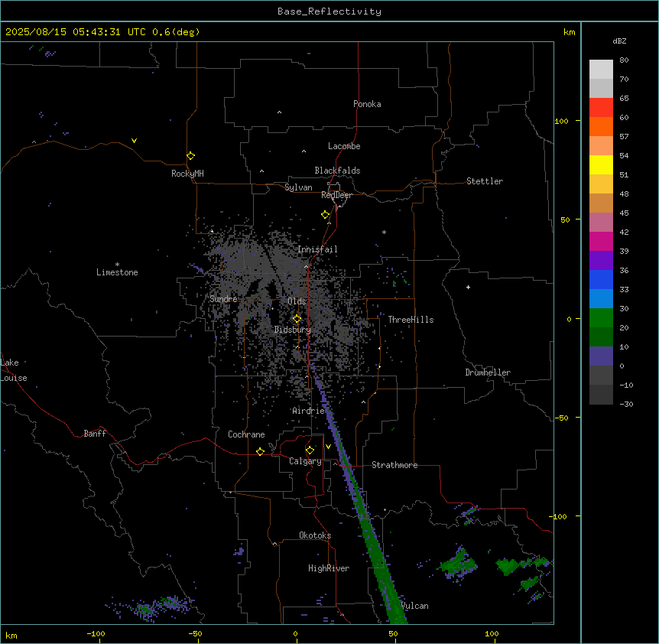Click the Ponoka city label
Screen dimensions: 659x644
367,104
